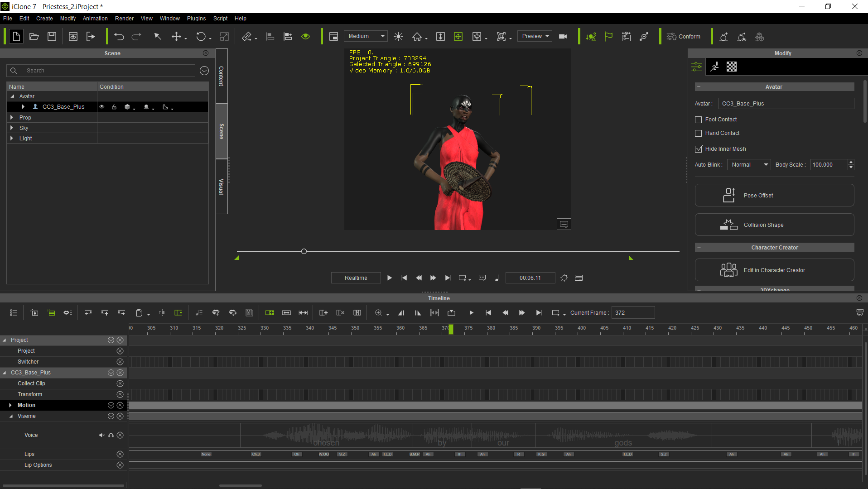Viewport: 868px width, 489px height.
Task: Go to end frame in viewport controls
Action: tap(448, 278)
